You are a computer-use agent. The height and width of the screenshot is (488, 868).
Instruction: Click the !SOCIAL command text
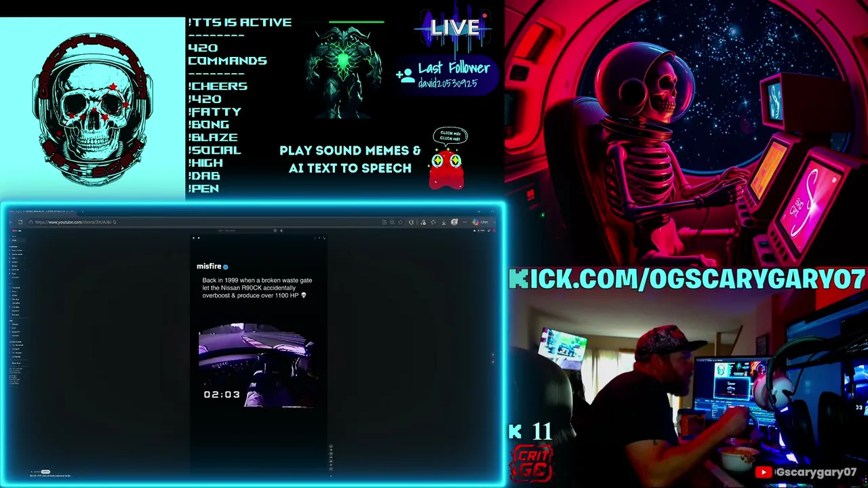point(214,150)
